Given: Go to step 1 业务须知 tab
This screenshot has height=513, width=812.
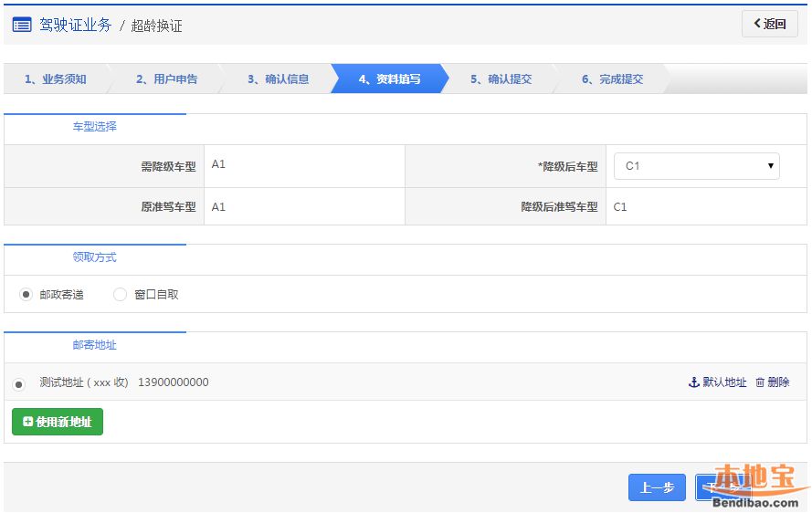Looking at the screenshot, I should pyautogui.click(x=55, y=79).
